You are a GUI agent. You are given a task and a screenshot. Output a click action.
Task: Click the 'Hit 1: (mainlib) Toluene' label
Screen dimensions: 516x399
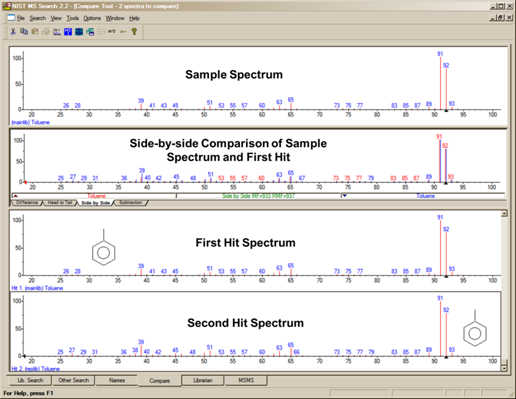coord(37,288)
